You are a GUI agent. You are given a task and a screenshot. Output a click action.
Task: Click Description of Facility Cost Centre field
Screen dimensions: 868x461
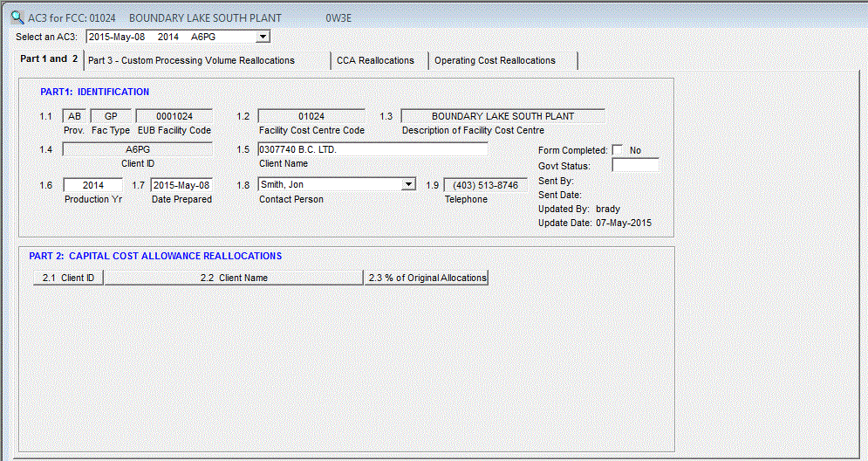(502, 116)
